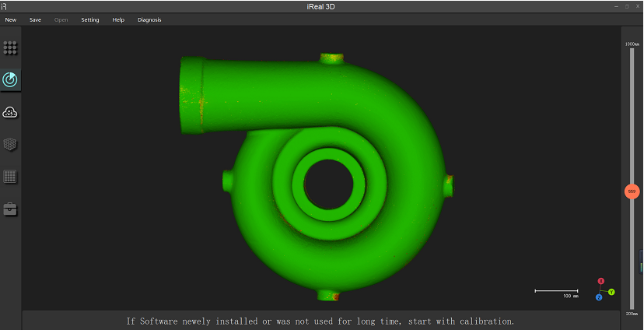Click the blue Z axis ball on gizmo
This screenshot has height=330, width=644.
click(x=599, y=297)
